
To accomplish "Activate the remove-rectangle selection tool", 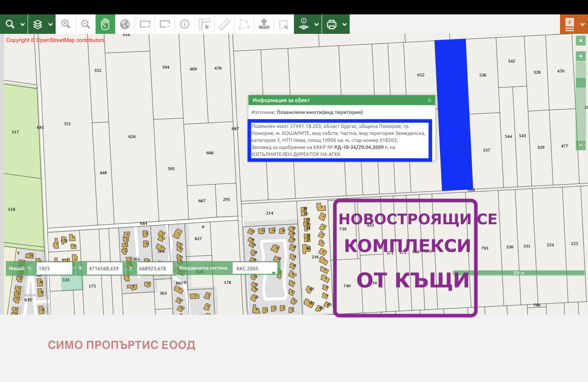I will pos(165,24).
